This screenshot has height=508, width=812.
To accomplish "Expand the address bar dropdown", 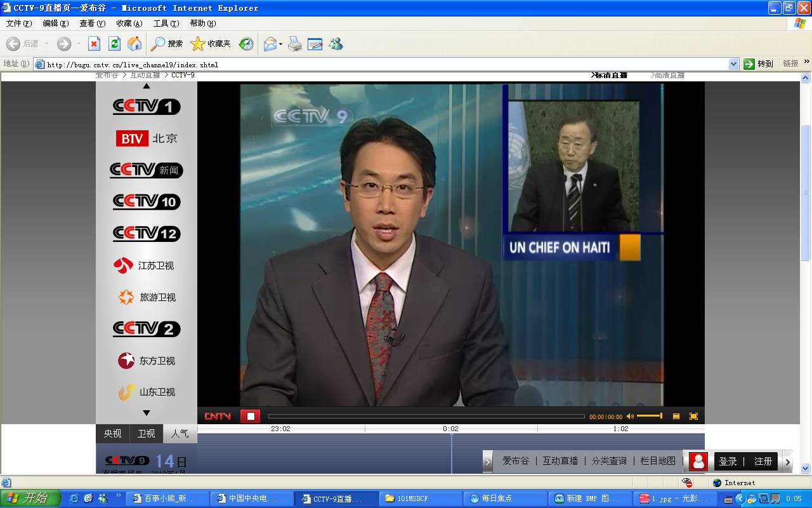I will pyautogui.click(x=734, y=64).
